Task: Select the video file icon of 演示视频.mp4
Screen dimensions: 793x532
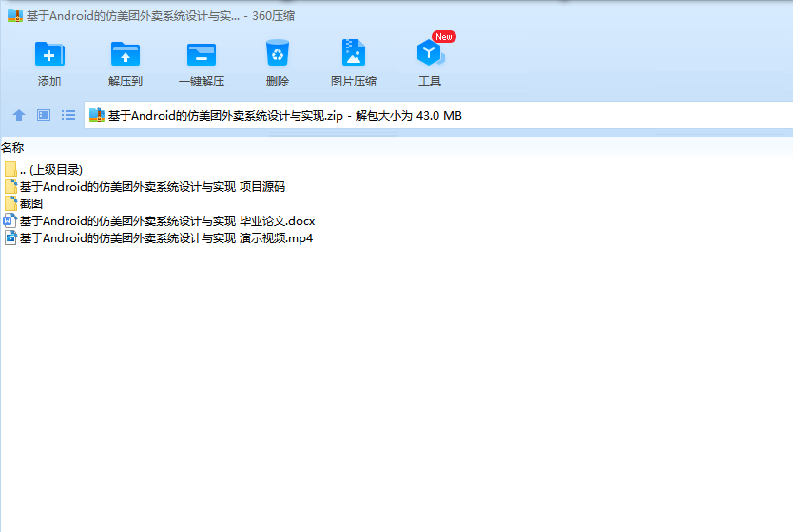Action: tap(10, 237)
